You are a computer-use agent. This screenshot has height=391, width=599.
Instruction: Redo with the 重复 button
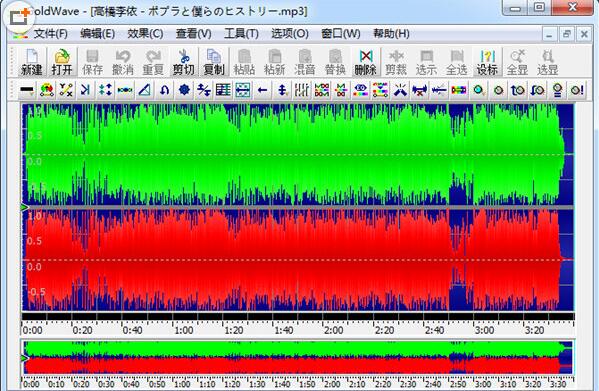[153, 62]
